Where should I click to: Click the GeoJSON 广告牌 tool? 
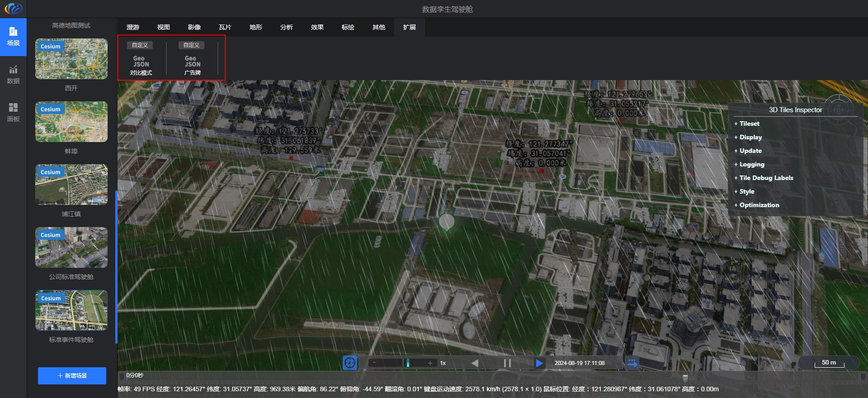pyautogui.click(x=192, y=64)
